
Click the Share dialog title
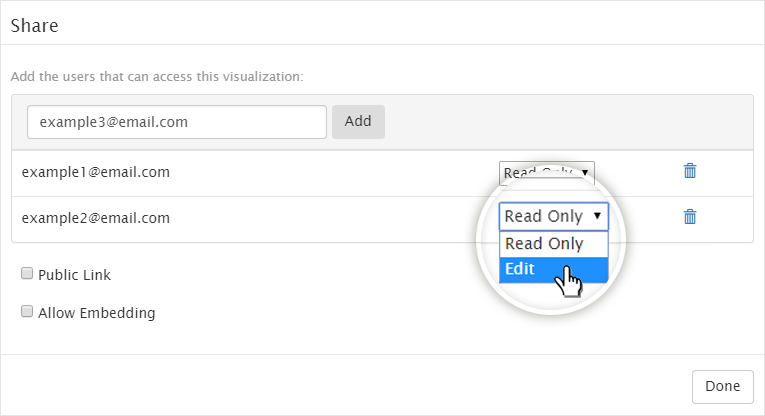(x=34, y=25)
